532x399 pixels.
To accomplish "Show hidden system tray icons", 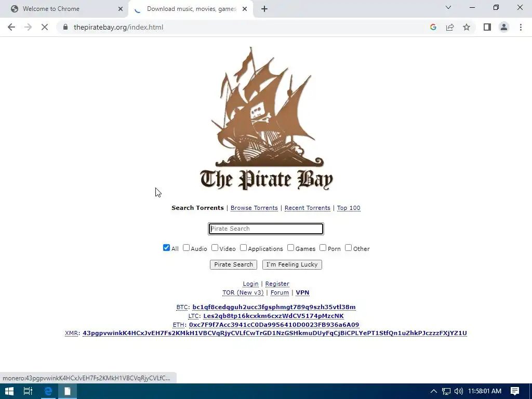I will pyautogui.click(x=434, y=391).
